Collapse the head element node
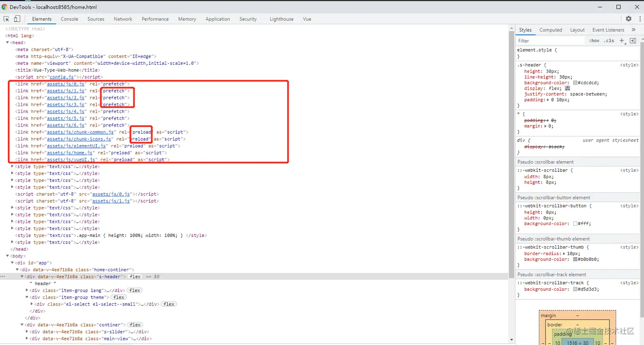 coord(8,43)
